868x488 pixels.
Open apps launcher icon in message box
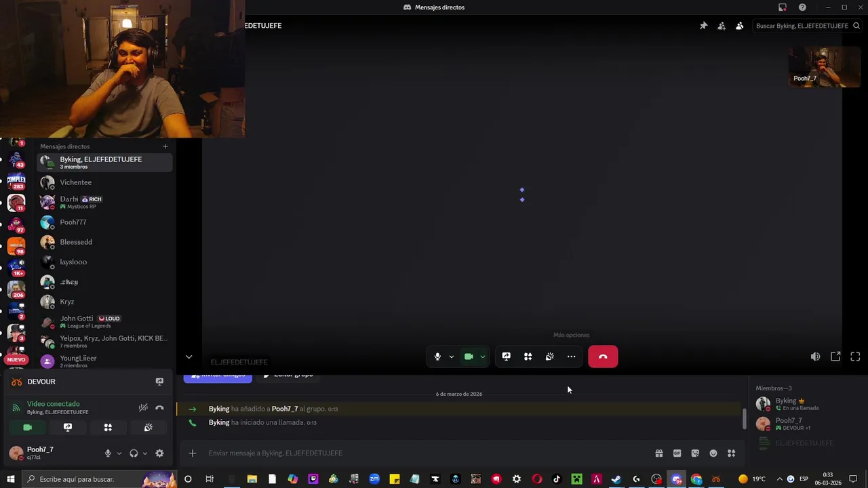pos(731,453)
